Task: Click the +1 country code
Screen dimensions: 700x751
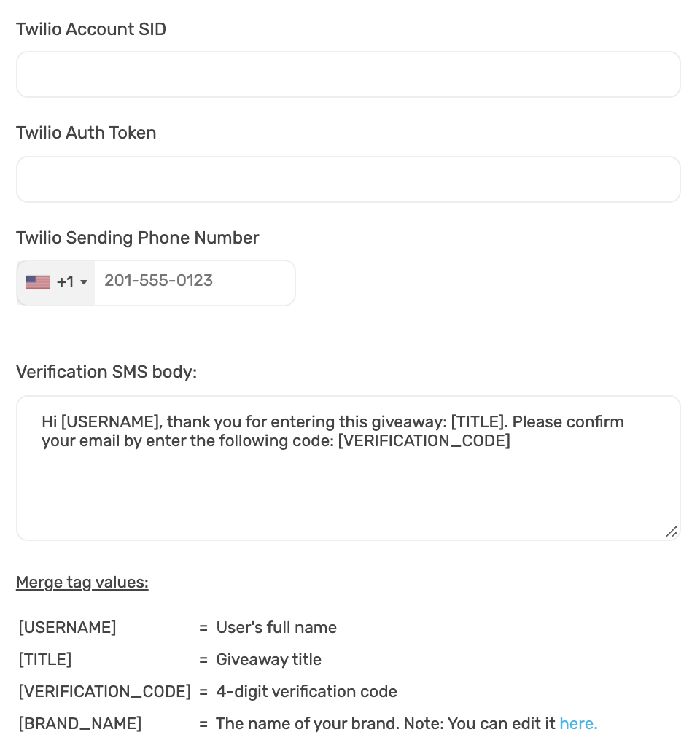Action: pyautogui.click(x=66, y=281)
